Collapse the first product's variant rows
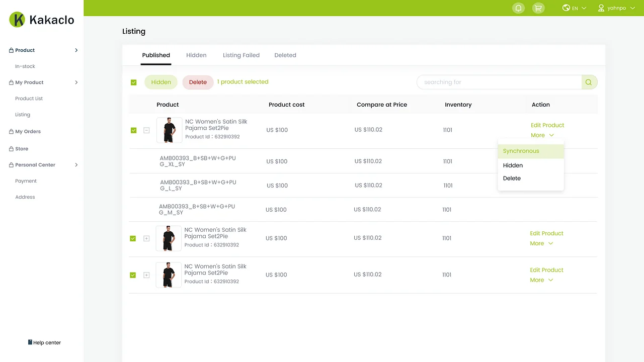The width and height of the screenshot is (644, 362). click(x=146, y=130)
